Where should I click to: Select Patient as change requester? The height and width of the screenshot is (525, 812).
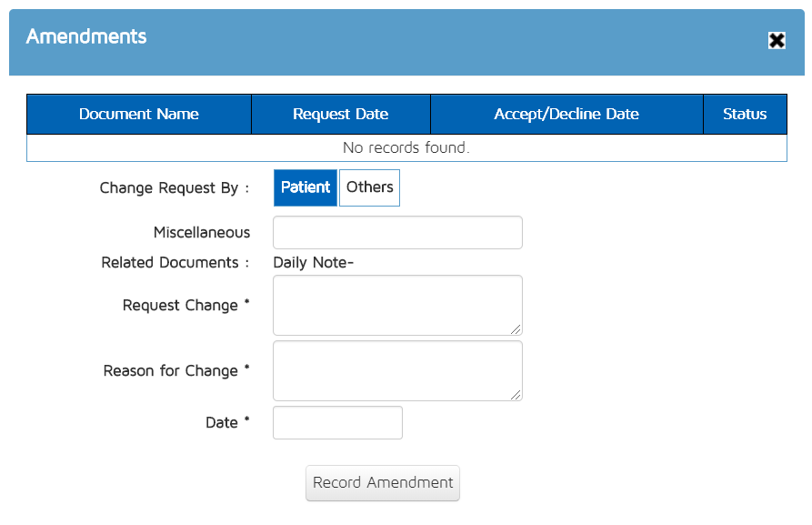tap(306, 187)
